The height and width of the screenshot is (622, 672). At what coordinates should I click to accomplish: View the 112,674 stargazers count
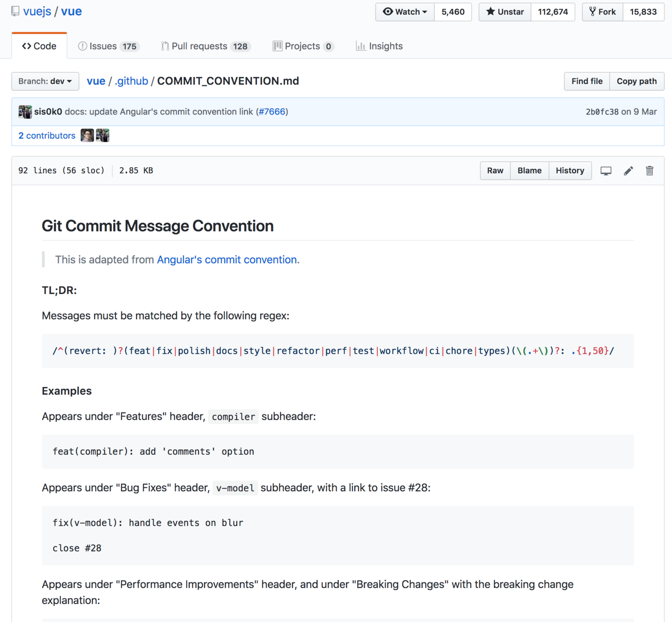553,12
